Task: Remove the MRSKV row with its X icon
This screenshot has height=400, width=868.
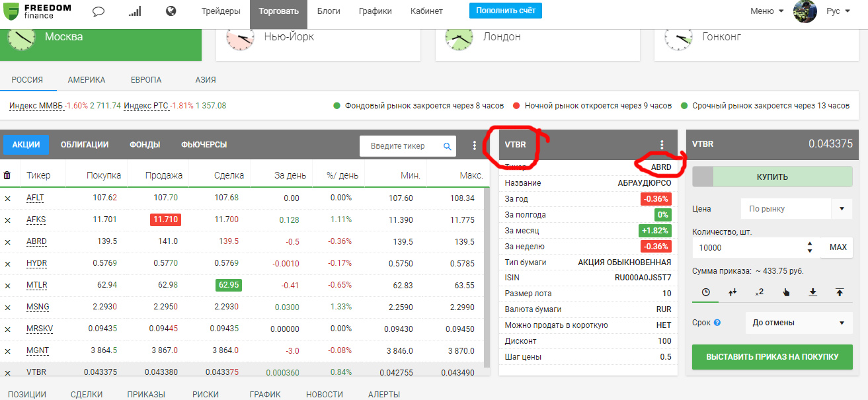Action: click(x=8, y=329)
